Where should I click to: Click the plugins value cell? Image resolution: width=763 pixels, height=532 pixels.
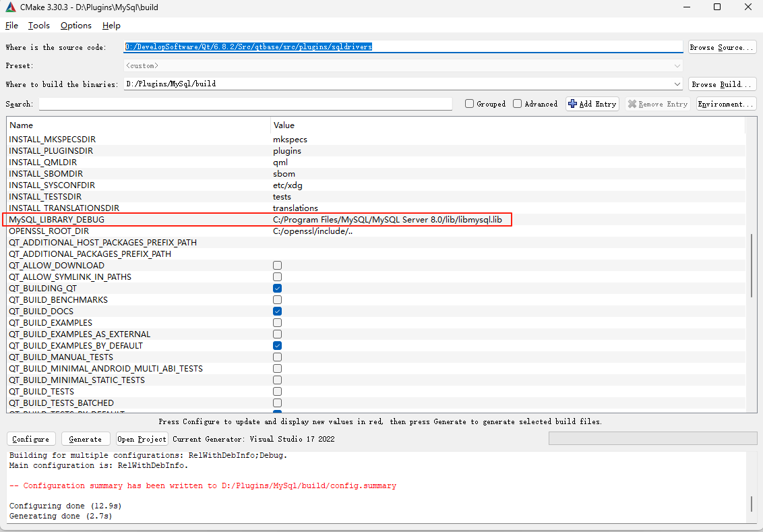(287, 151)
